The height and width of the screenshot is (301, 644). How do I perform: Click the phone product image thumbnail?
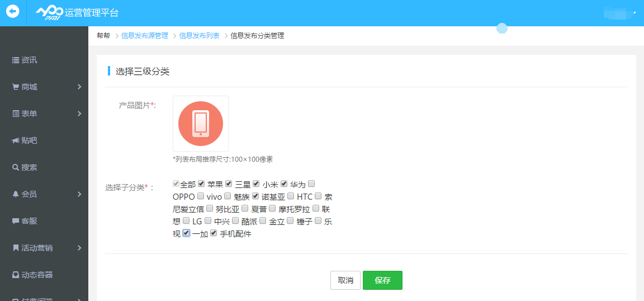201,124
